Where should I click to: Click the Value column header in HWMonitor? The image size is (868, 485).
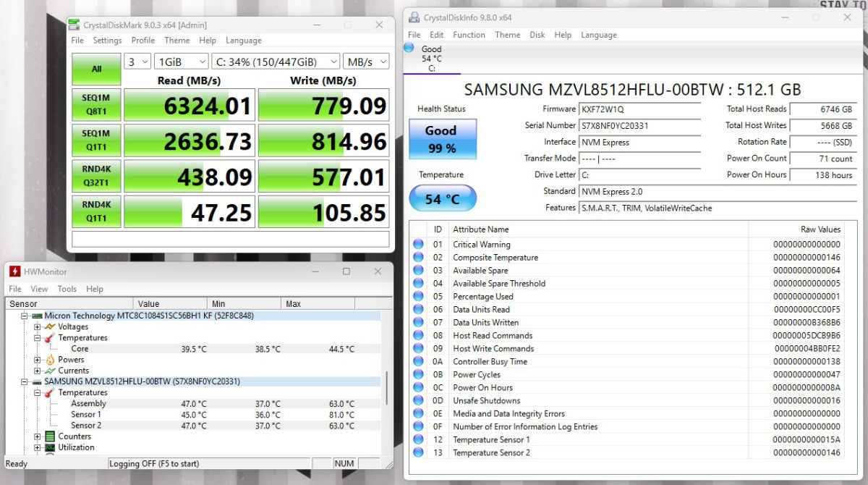coord(171,303)
